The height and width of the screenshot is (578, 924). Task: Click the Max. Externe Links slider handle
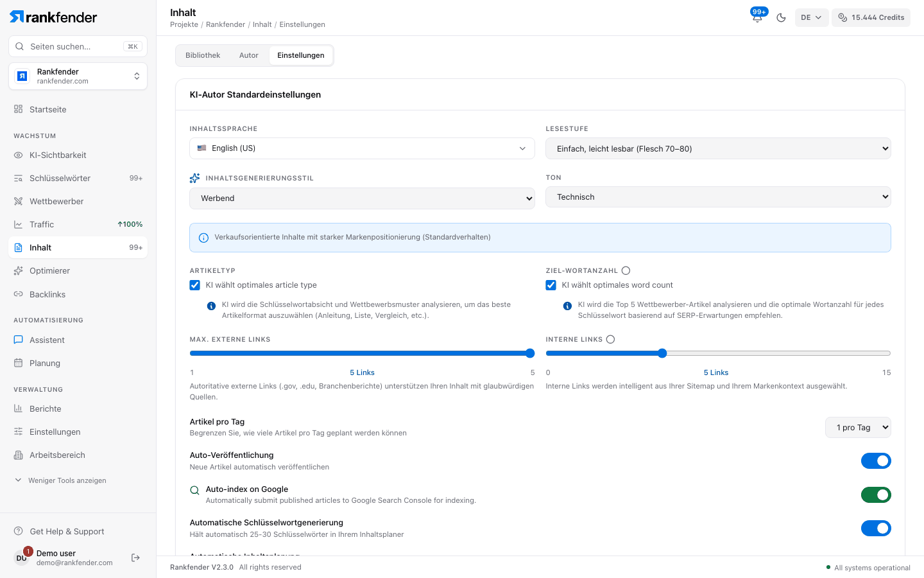tap(530, 353)
